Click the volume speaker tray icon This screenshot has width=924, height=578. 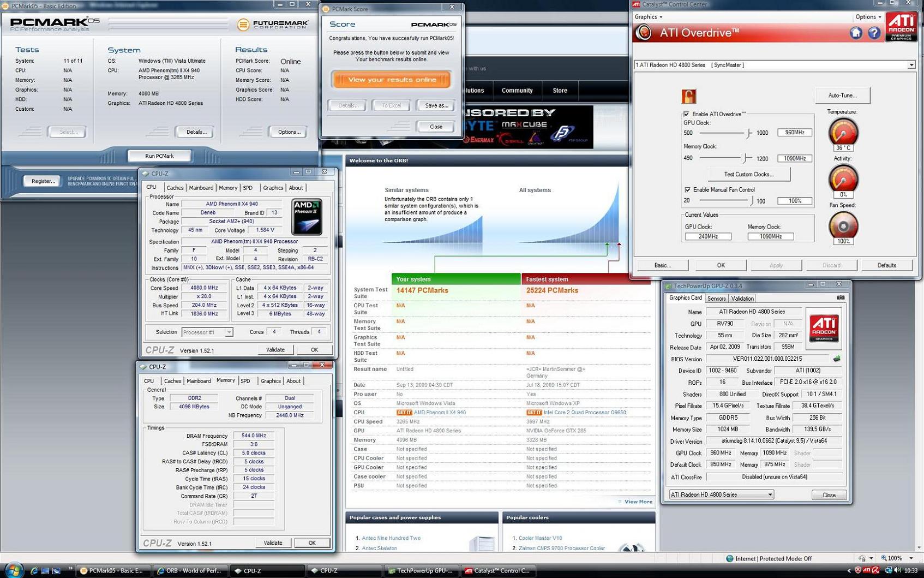[x=897, y=570]
